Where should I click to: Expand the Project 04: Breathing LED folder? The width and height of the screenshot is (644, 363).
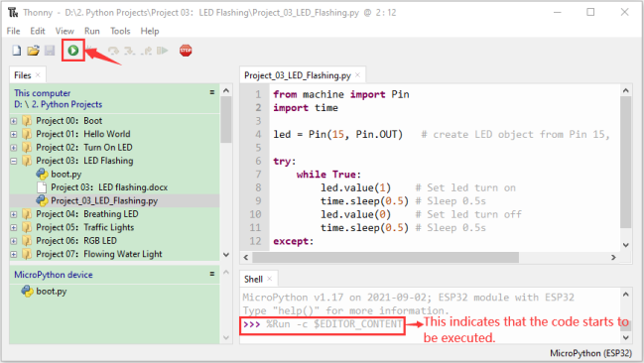pos(14,214)
